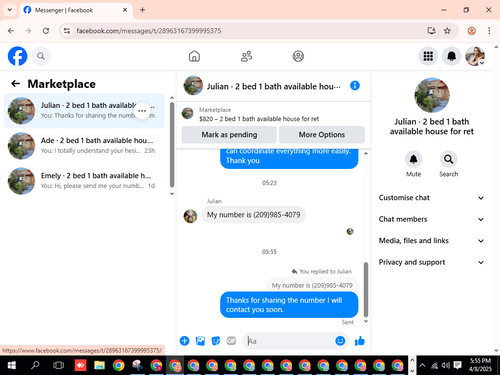
Task: Expand Media, files and links section
Action: tap(431, 241)
